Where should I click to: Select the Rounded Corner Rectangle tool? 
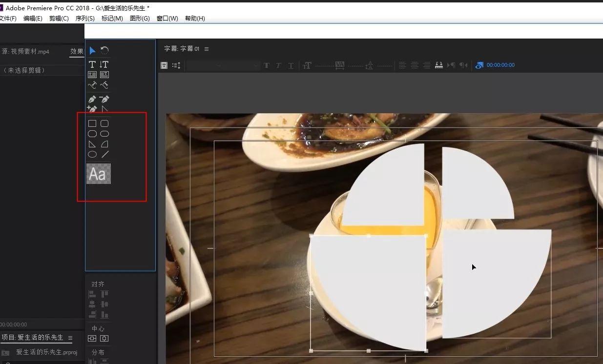coord(104,123)
